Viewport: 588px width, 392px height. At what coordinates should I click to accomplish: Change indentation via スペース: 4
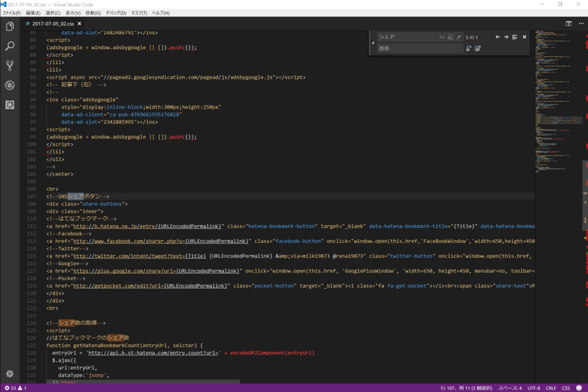(x=510, y=388)
